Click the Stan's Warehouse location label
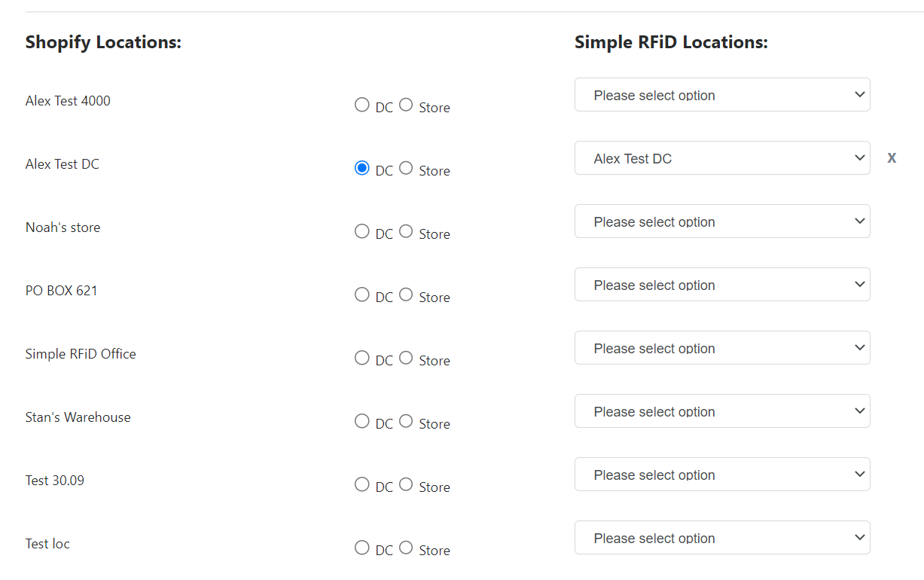 tap(78, 417)
